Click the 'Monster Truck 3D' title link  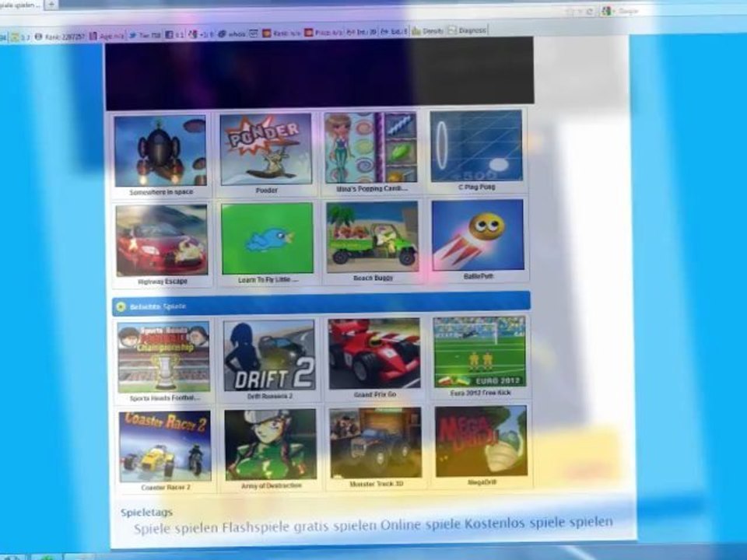377,484
